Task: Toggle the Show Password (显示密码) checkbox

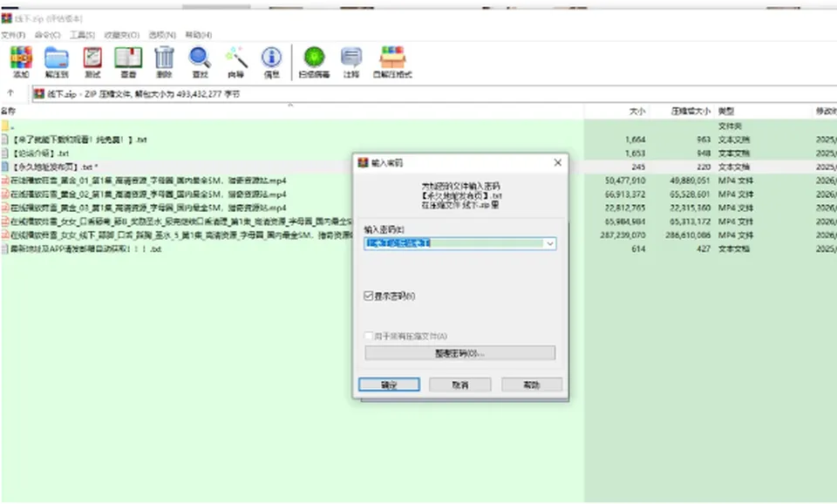Action: pos(368,296)
